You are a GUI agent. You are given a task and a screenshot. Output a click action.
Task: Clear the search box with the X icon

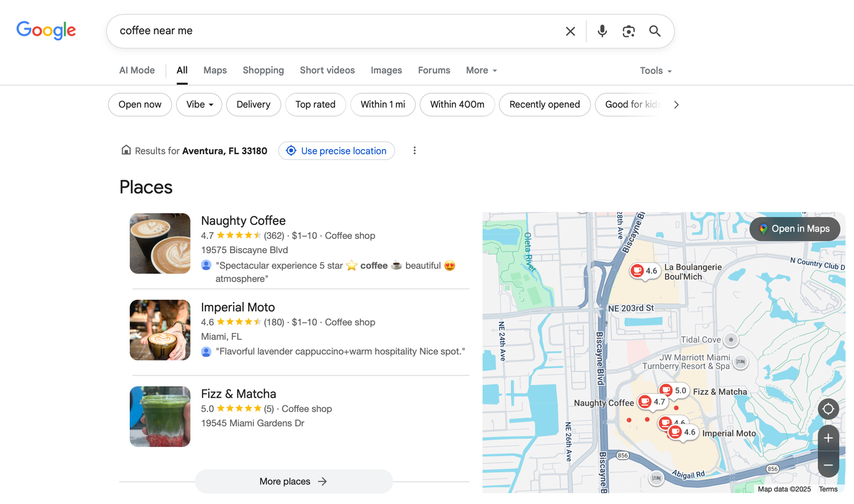click(x=570, y=31)
